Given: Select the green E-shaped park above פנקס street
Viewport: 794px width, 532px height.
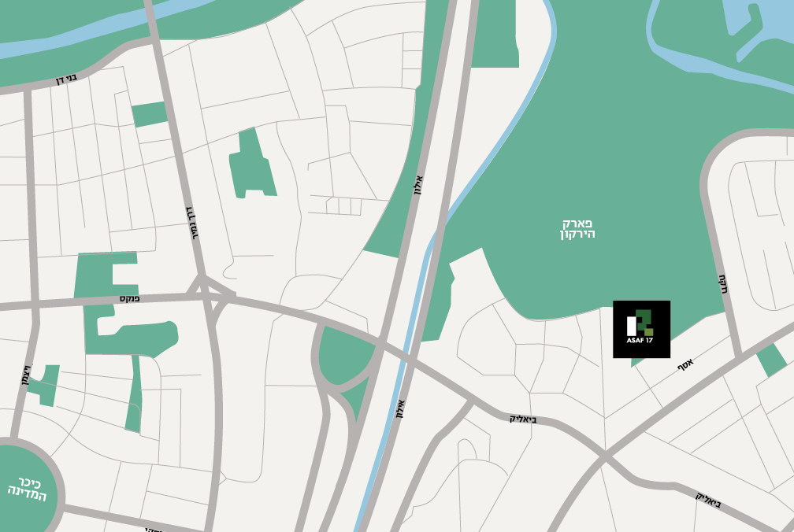Looking at the screenshot, I should tap(106, 275).
